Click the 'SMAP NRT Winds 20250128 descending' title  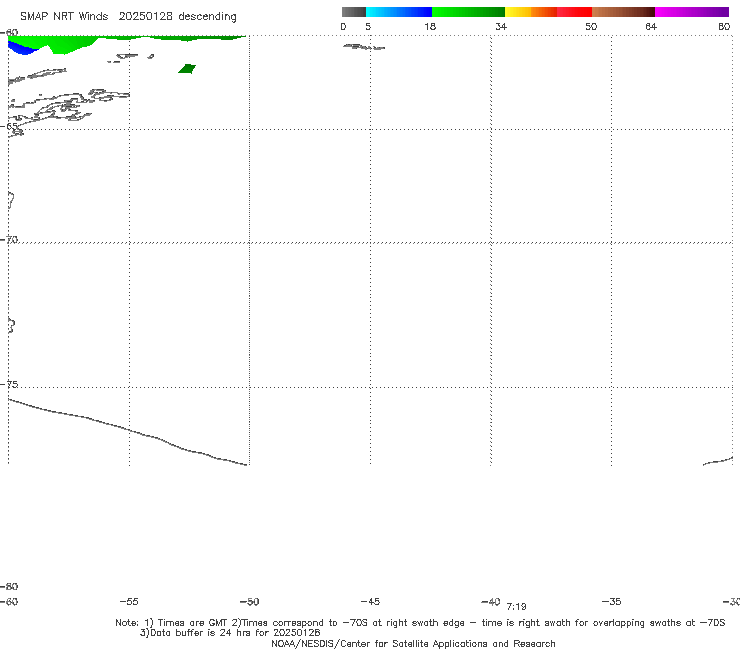pyautogui.click(x=128, y=17)
